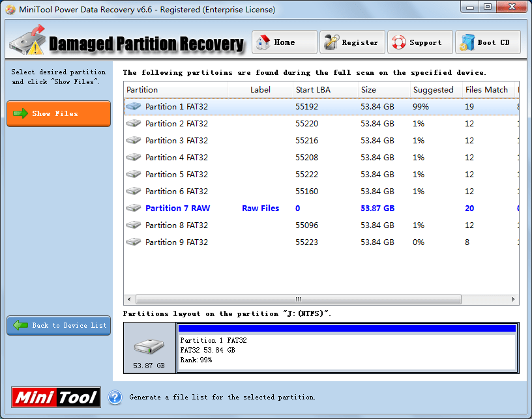Click the 53.87 GB disk icon in layout
The width and height of the screenshot is (532, 419).
(149, 347)
